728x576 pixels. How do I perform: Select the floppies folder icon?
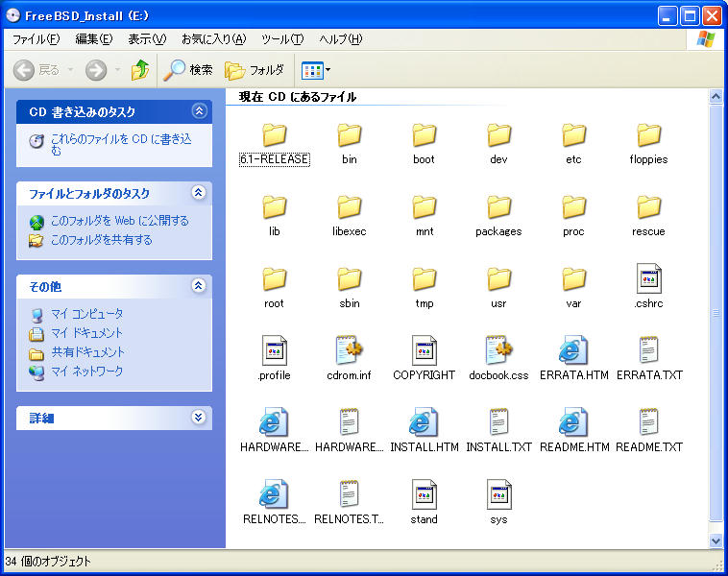click(648, 135)
